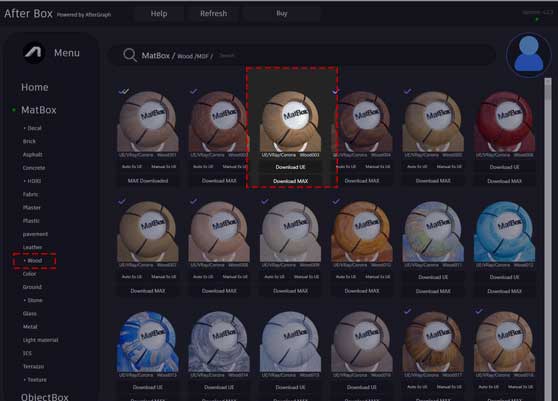Click Auto to UE for Wood017
Image resolution: width=558 pixels, height=401 pixels.
[417, 386]
